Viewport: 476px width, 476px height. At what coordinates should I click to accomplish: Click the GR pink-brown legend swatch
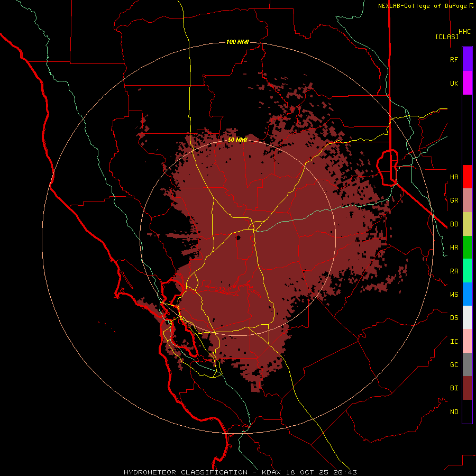tap(467, 200)
